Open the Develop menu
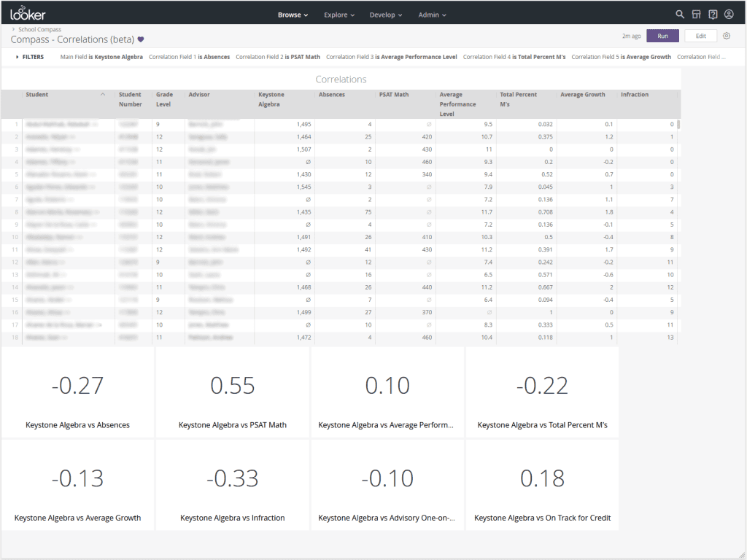The height and width of the screenshot is (560, 747). (386, 15)
